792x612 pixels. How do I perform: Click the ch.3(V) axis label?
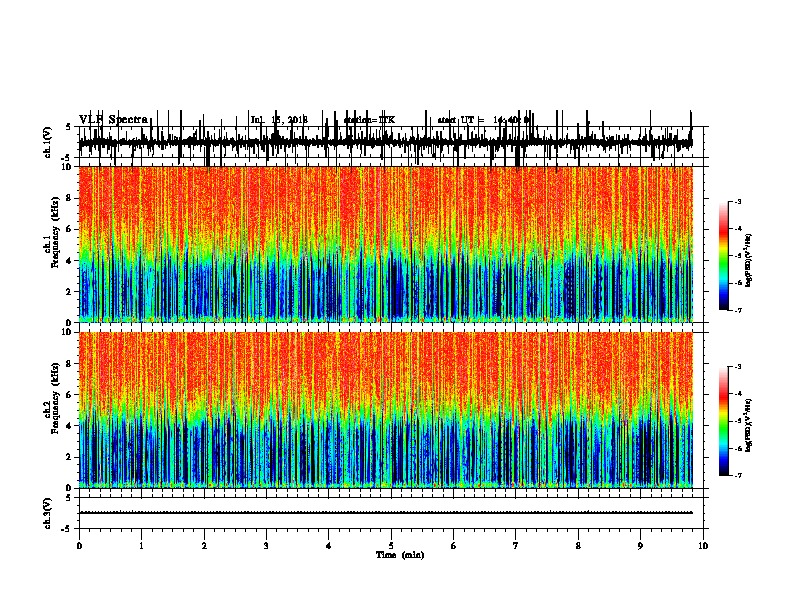pos(48,513)
